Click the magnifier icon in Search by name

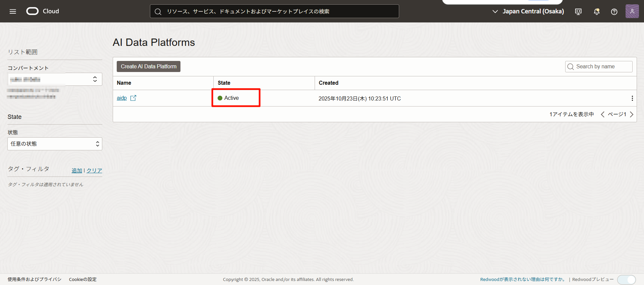click(571, 67)
